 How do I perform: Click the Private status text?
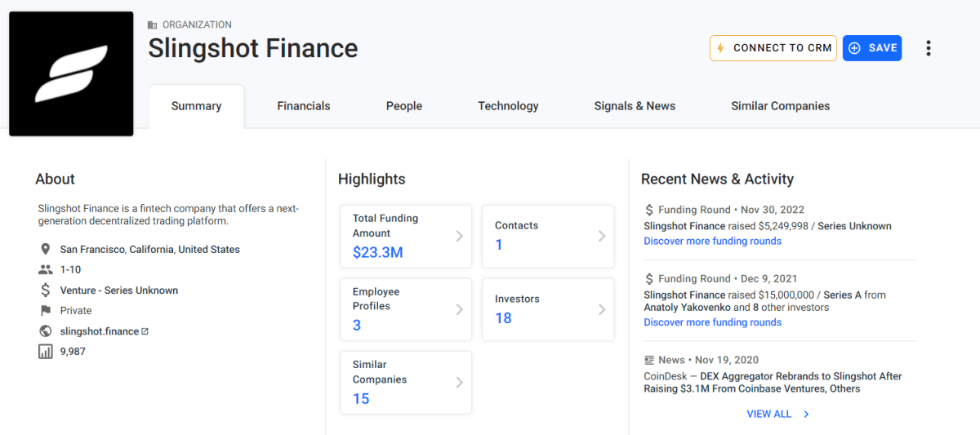coord(76,310)
